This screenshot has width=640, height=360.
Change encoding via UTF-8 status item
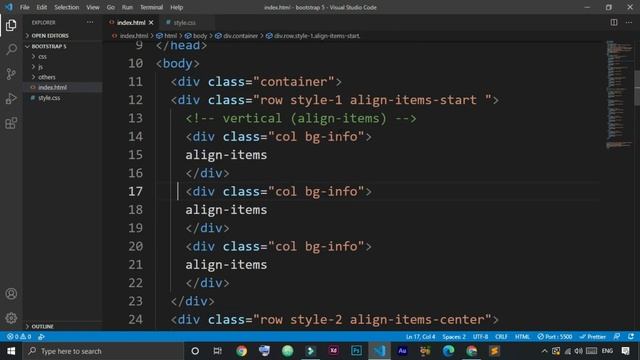coord(480,337)
